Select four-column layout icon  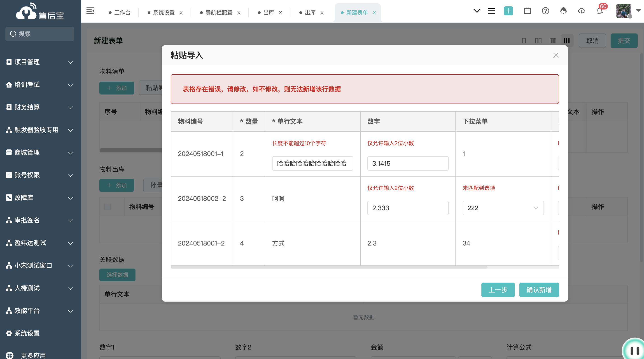(x=567, y=41)
